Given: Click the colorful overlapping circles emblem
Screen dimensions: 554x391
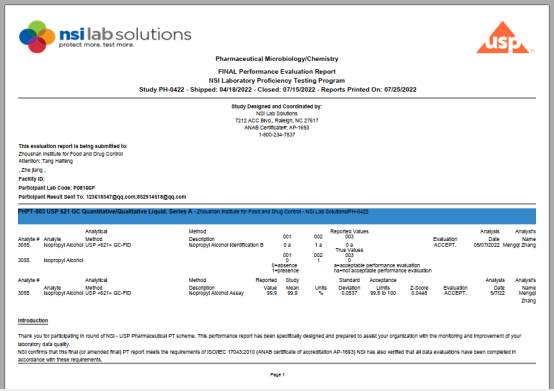Looking at the screenshot, I should click(37, 37).
